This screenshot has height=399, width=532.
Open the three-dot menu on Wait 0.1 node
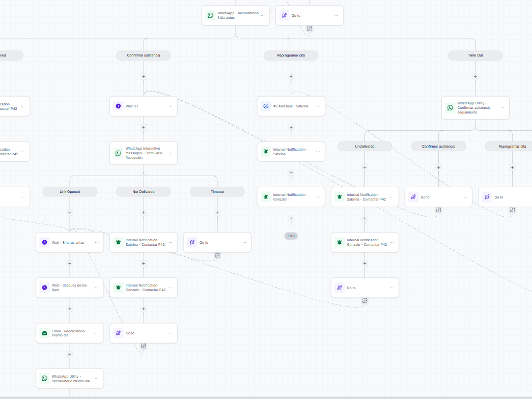click(171, 106)
